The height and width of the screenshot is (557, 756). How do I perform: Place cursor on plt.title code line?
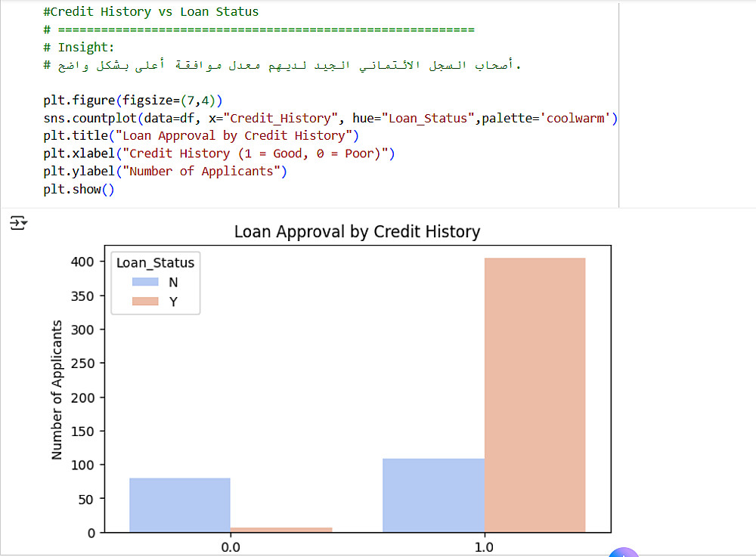[201, 136]
